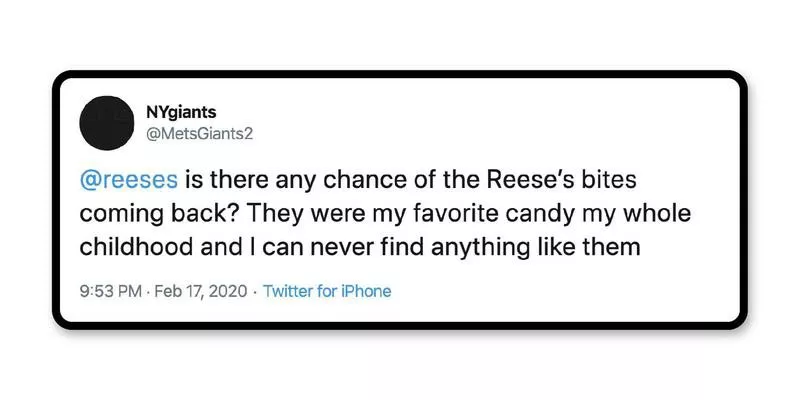Click blank white area right of NYgiants name

point(450,115)
